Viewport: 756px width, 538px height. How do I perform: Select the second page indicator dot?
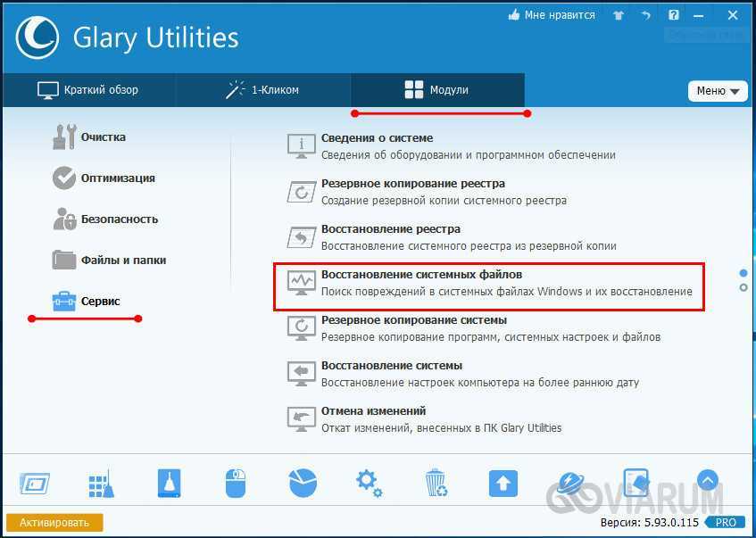pos(744,287)
